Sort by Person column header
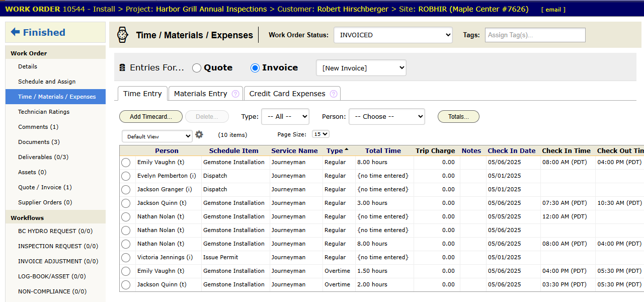Screen dimensions: 644x302 pos(167,150)
